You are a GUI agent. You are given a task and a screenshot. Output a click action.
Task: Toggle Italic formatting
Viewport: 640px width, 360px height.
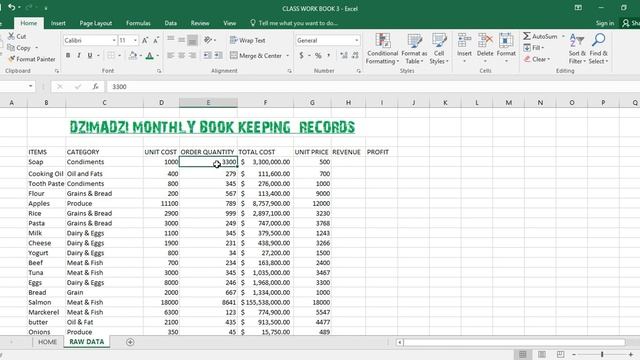79,56
